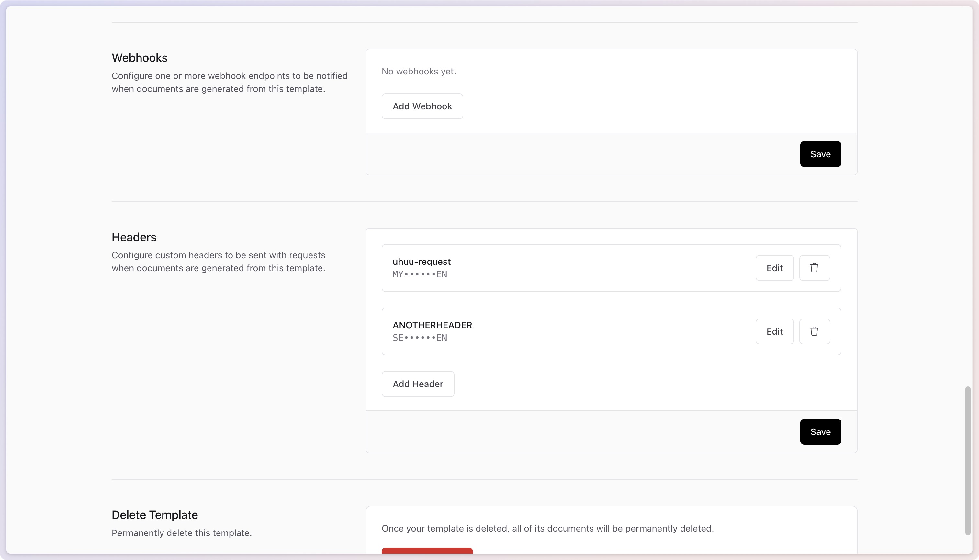The height and width of the screenshot is (560, 979).
Task: Click the ANOTHERHEADER header name
Action: click(x=432, y=325)
